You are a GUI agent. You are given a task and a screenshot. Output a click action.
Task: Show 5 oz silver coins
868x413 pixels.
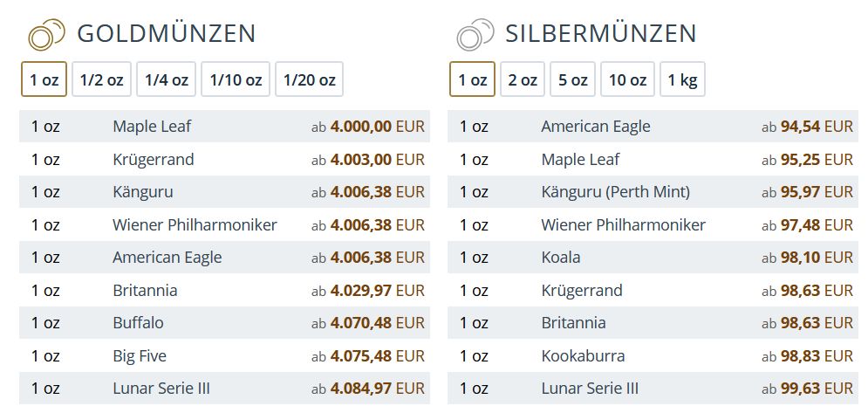click(x=573, y=79)
